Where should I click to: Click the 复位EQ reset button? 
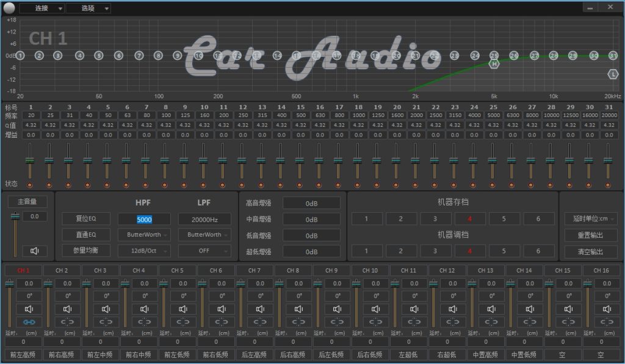click(x=86, y=219)
